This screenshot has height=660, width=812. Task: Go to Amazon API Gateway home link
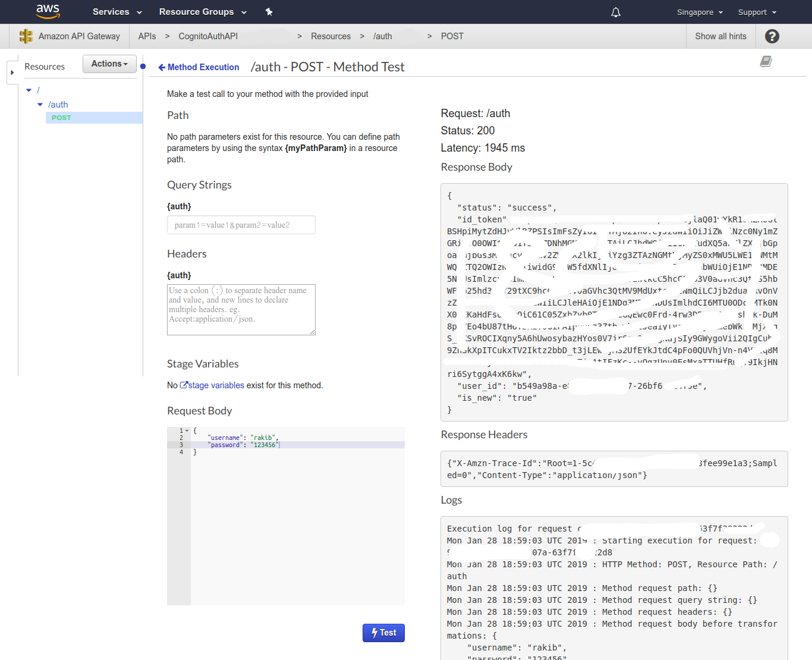click(79, 36)
